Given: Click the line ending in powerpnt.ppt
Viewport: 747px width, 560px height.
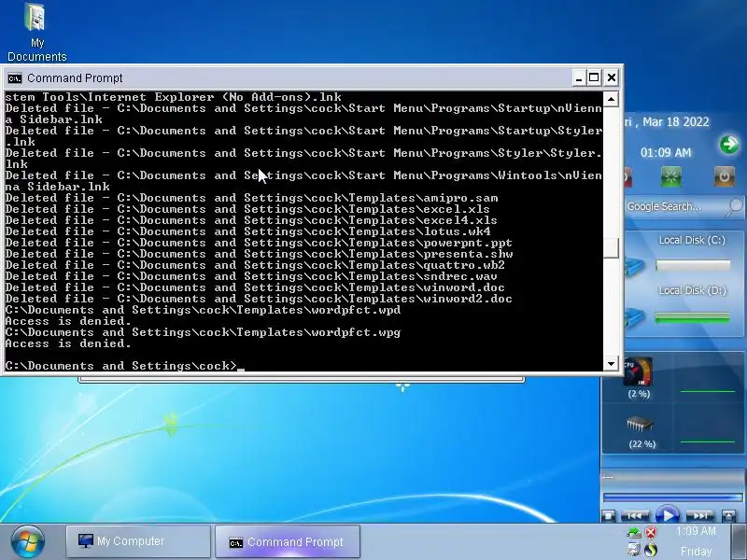Looking at the screenshot, I should [259, 243].
